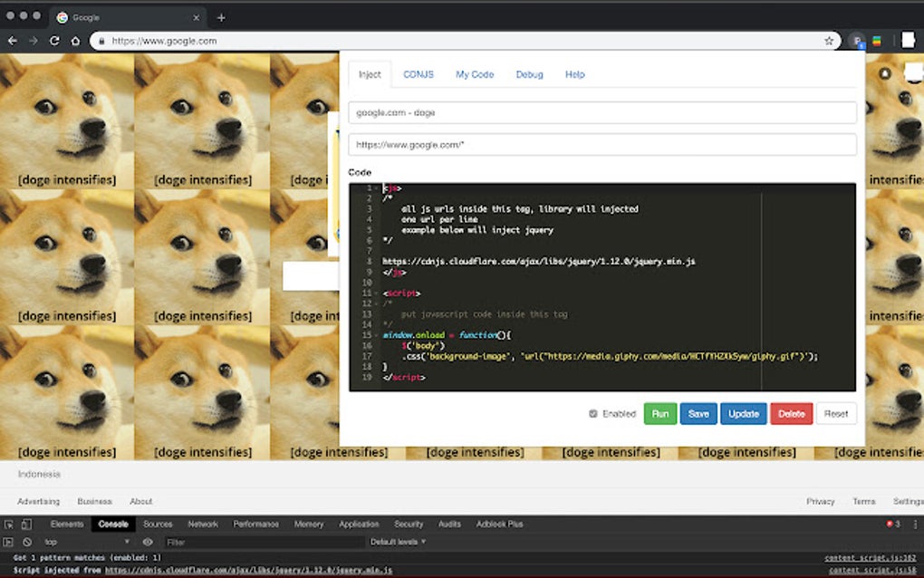Viewport: 924px width, 578px height.
Task: Open the Application DevTools tab
Action: pyautogui.click(x=359, y=524)
